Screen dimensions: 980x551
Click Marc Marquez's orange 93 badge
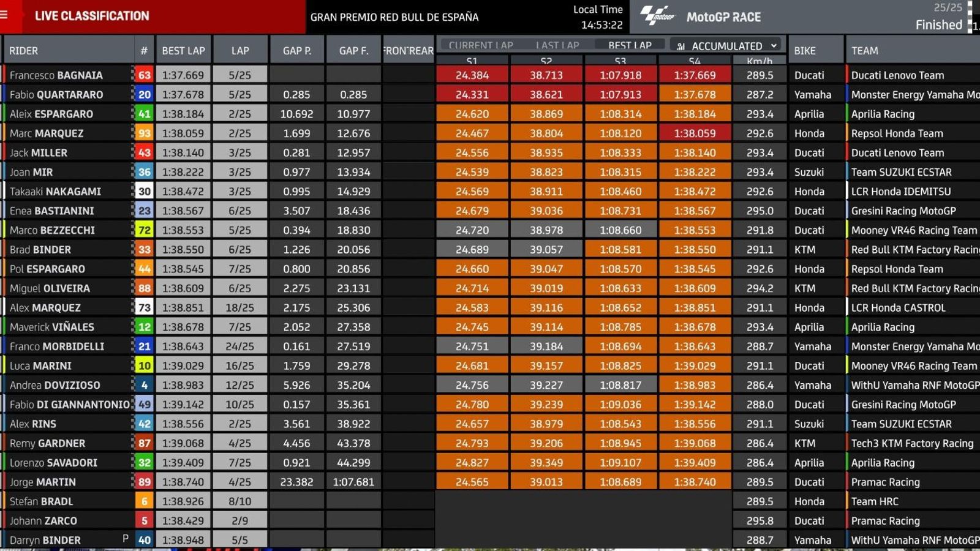[144, 133]
